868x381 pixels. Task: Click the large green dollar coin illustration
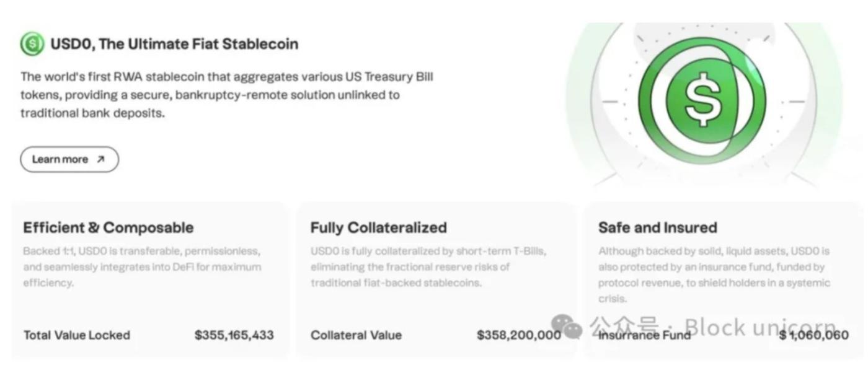point(701,100)
